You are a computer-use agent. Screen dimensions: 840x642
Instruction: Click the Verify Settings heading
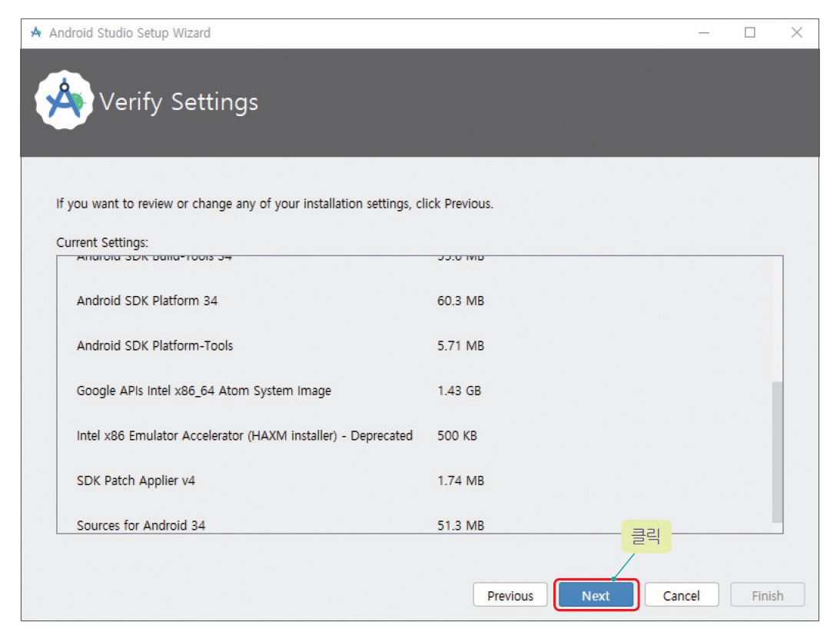point(178,101)
